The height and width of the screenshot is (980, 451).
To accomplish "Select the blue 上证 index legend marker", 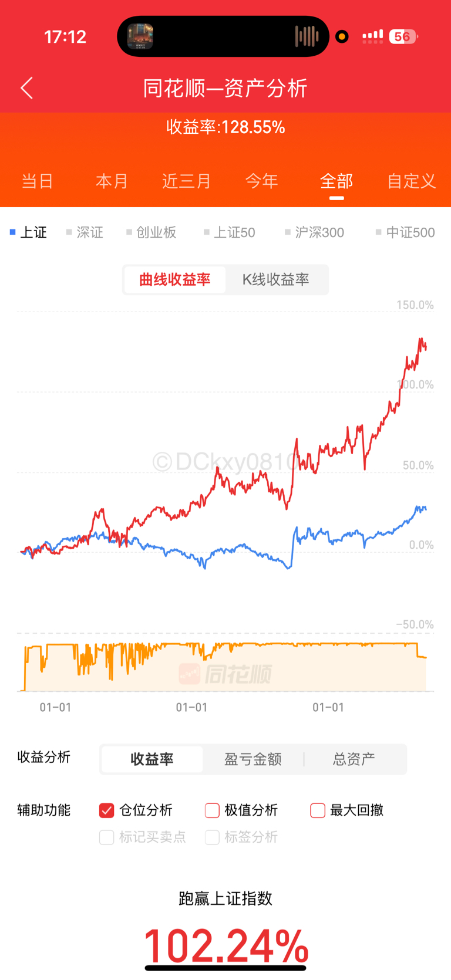I will (13, 232).
